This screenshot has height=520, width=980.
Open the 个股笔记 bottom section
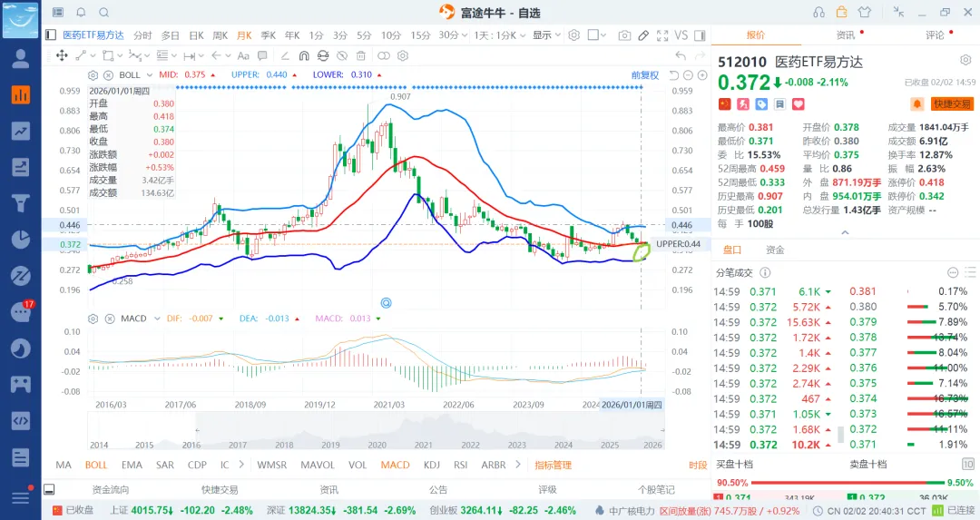[656, 489]
